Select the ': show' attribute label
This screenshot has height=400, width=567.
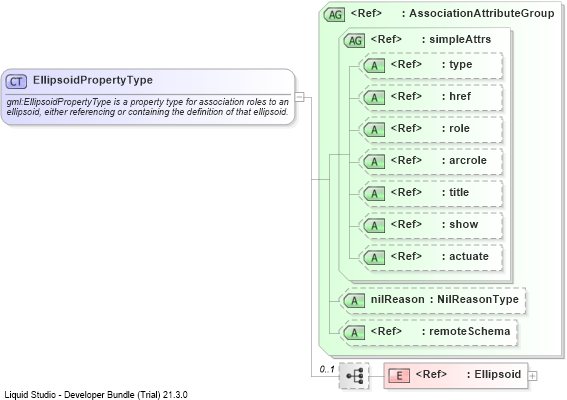tap(460, 224)
